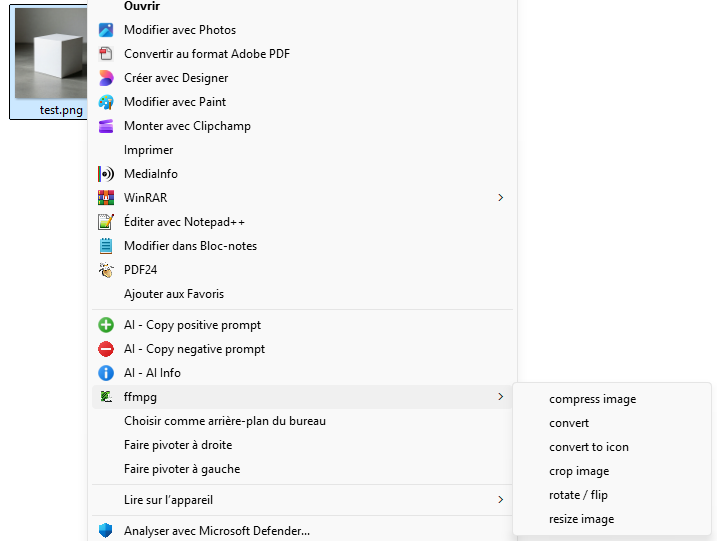Expand the Lire sur l'appareil arrow
Viewport: 724px width, 541px height.
(x=501, y=499)
